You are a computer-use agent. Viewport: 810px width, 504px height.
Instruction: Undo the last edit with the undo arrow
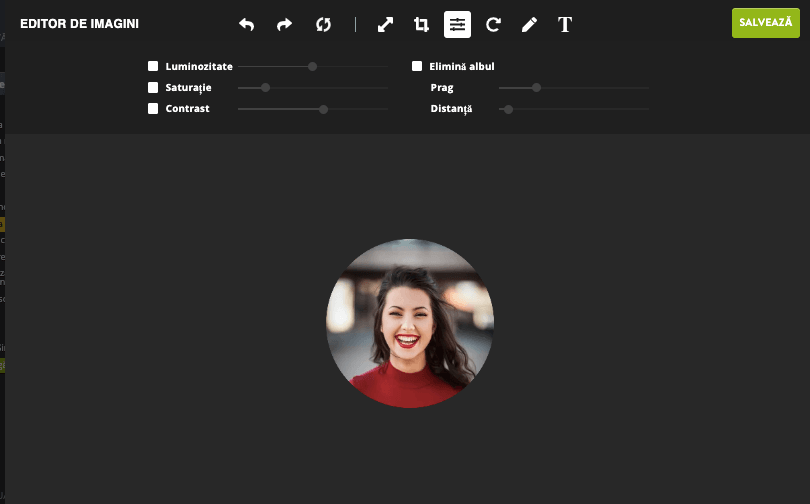pos(246,24)
